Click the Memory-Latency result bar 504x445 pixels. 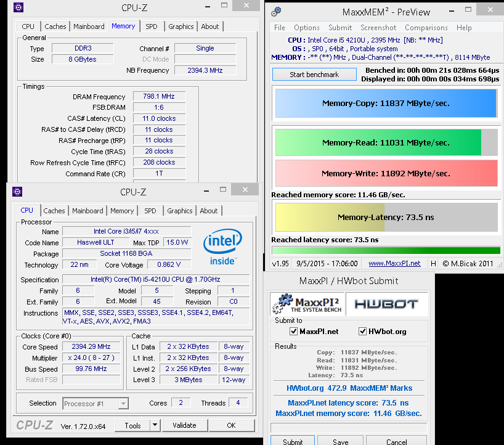click(386, 218)
